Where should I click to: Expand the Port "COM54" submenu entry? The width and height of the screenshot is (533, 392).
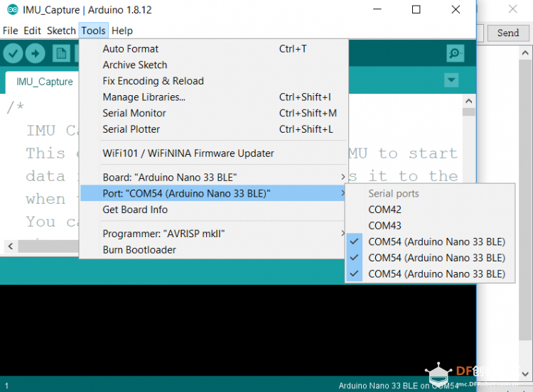[x=213, y=193]
